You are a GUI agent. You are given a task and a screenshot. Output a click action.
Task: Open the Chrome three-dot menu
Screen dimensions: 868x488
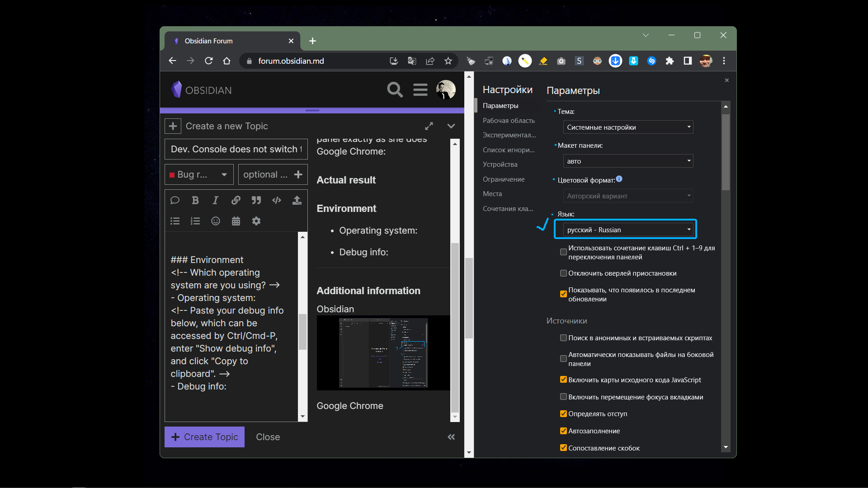724,61
